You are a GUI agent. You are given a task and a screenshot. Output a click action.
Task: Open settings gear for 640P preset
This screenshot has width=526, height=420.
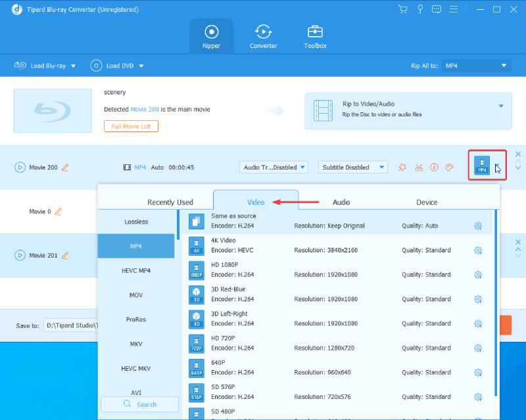(x=478, y=373)
